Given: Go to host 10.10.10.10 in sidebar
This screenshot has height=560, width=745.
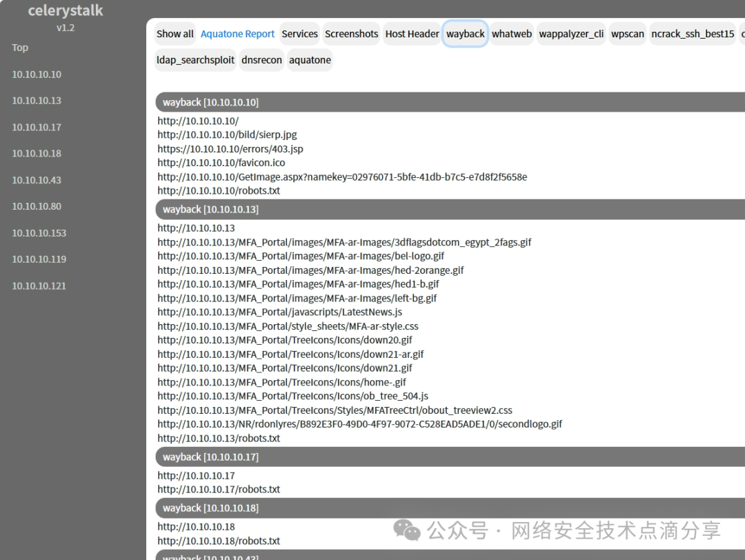Looking at the screenshot, I should (37, 74).
